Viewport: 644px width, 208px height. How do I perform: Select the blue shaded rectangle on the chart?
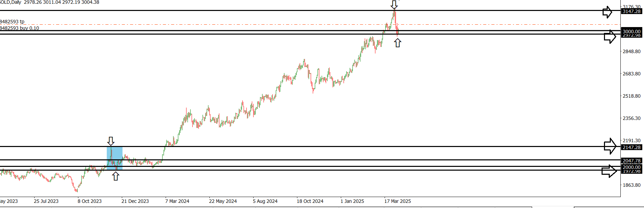point(115,158)
